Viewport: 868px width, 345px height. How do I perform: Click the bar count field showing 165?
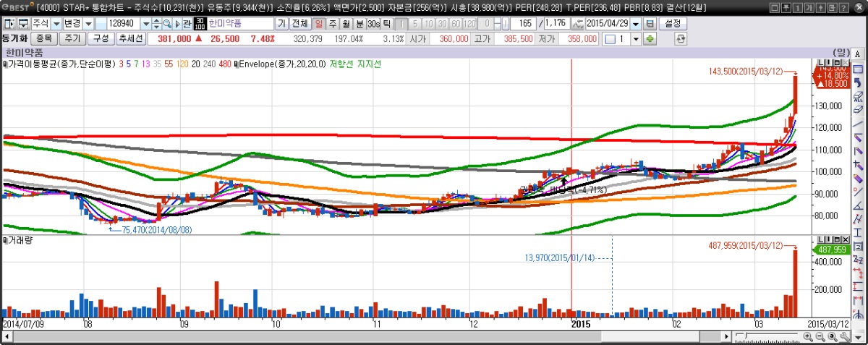(x=522, y=23)
